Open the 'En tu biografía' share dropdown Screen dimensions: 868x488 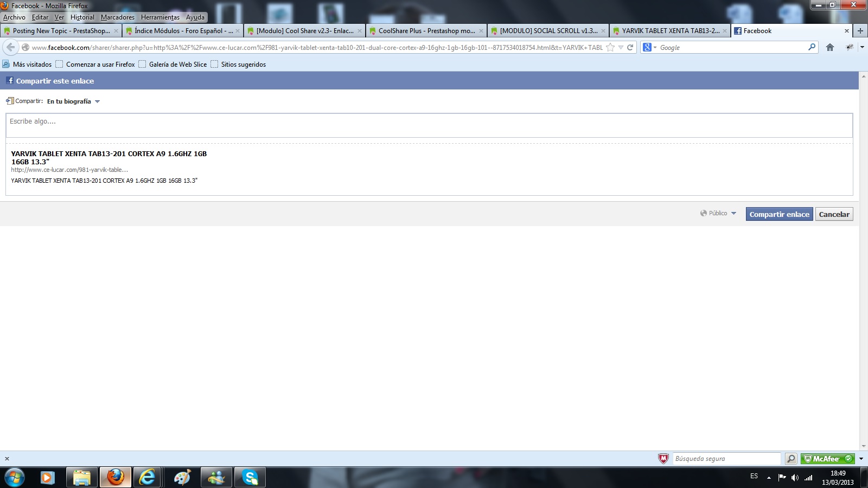(x=73, y=101)
